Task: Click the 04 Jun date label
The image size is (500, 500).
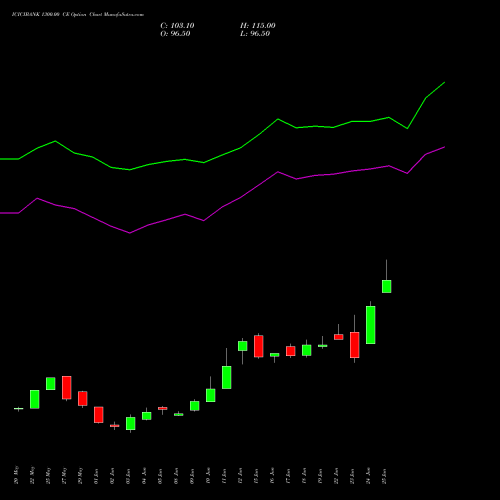Action: 145,476
